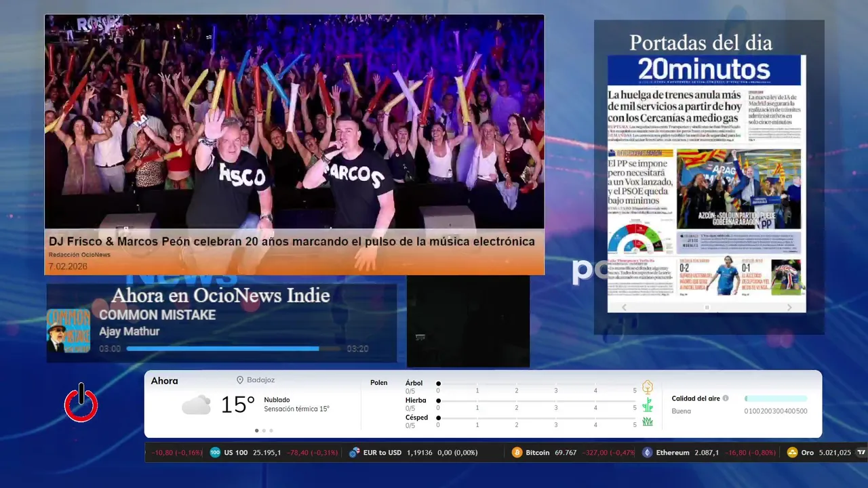Open the Bitcoin ticker name

tap(538, 452)
